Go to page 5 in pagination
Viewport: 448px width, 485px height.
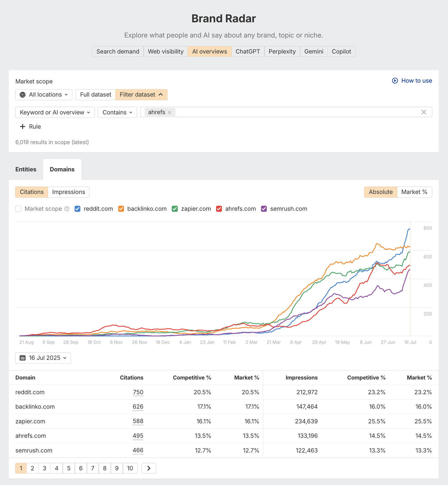click(69, 468)
